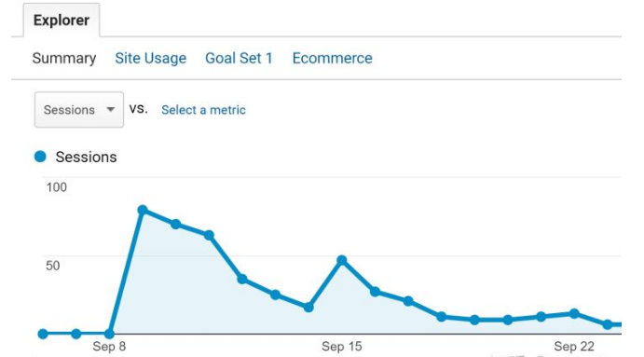Screen dimensions: 644x357
Task: Select the first data point on the chart
Action: pyautogui.click(x=43, y=334)
